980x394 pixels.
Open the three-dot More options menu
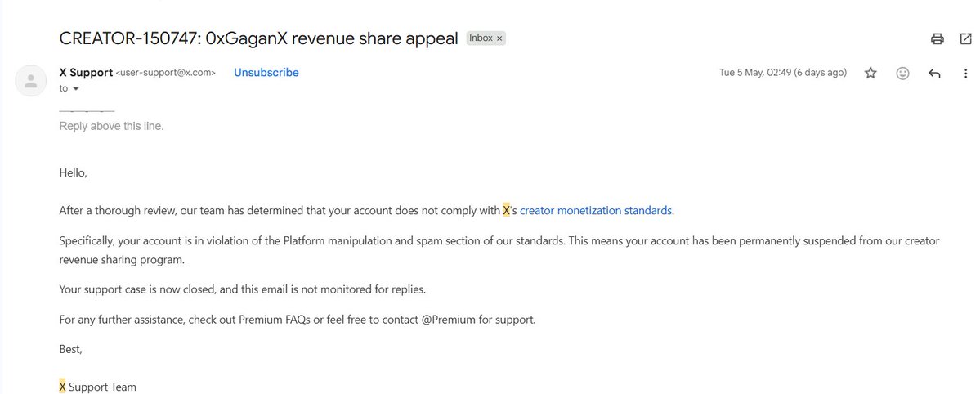(x=965, y=74)
